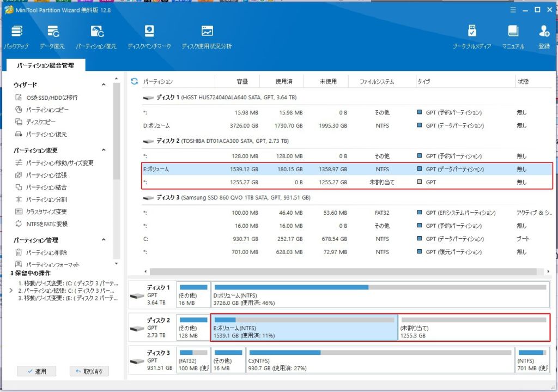Click the horizontal scrollbar under the partition list
Image resolution: width=558 pixels, height=392 pixels.
coord(343,271)
